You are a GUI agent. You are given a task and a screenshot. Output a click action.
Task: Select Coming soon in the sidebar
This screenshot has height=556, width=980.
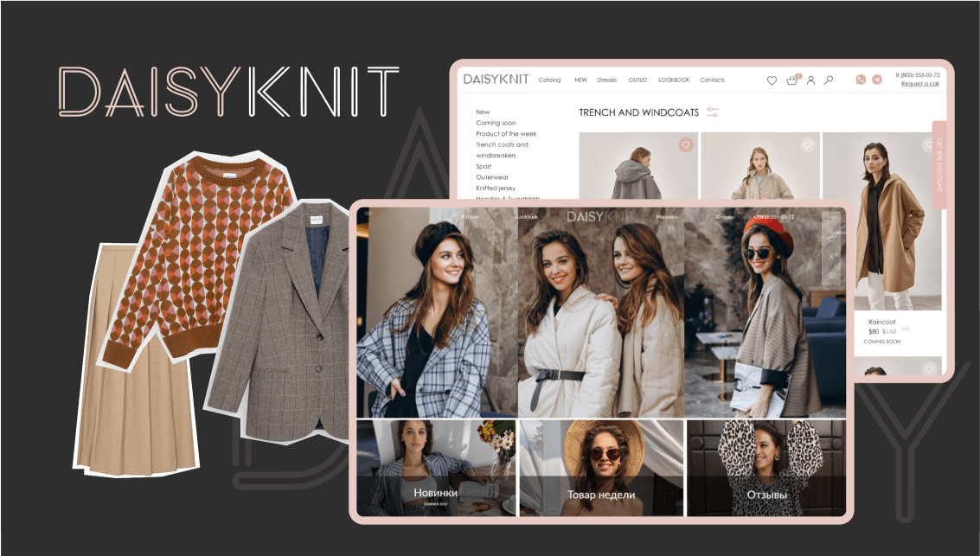496,123
